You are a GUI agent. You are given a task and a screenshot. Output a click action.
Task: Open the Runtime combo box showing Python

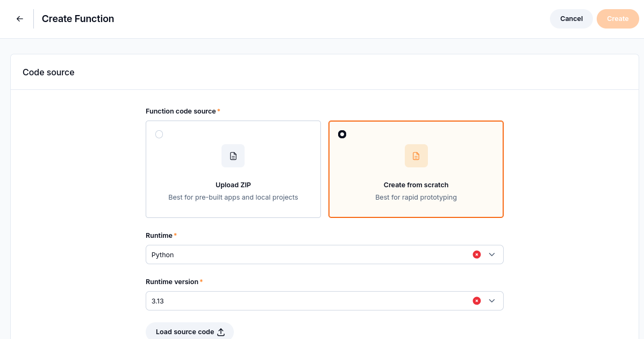click(x=325, y=255)
